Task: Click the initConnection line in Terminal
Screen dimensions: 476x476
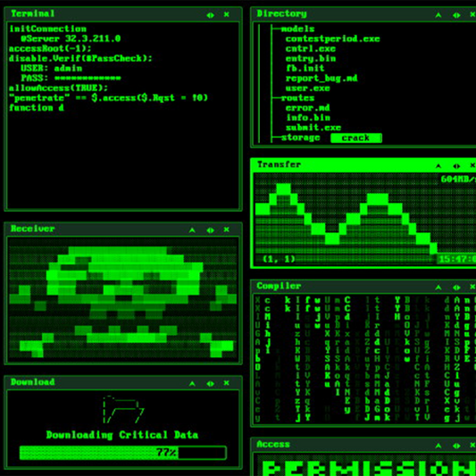Action: (x=47, y=29)
